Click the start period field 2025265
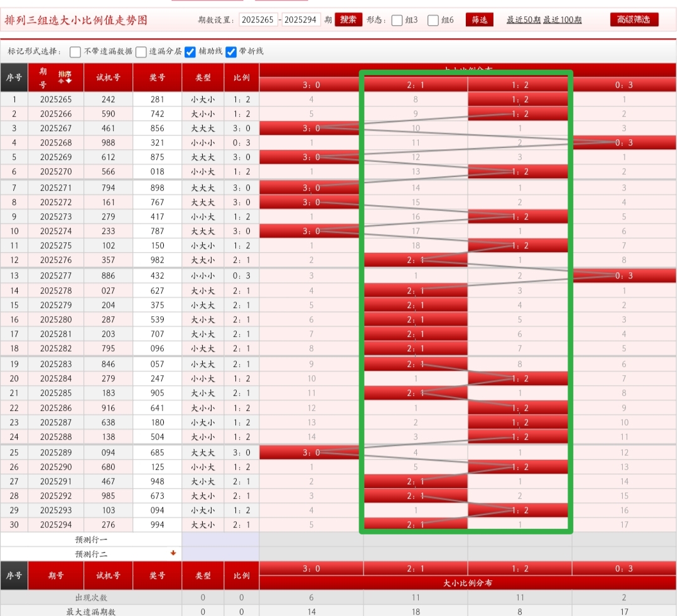 258,20
